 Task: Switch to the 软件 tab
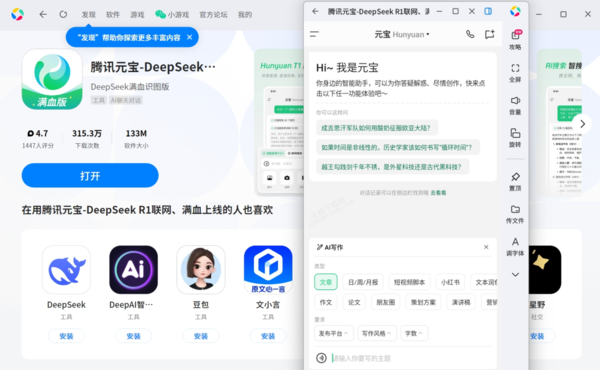(x=113, y=15)
